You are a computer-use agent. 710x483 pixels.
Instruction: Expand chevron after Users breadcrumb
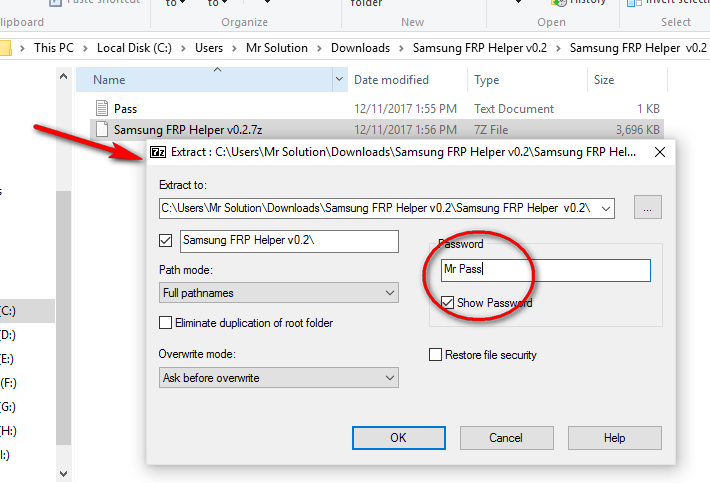pyautogui.click(x=234, y=48)
